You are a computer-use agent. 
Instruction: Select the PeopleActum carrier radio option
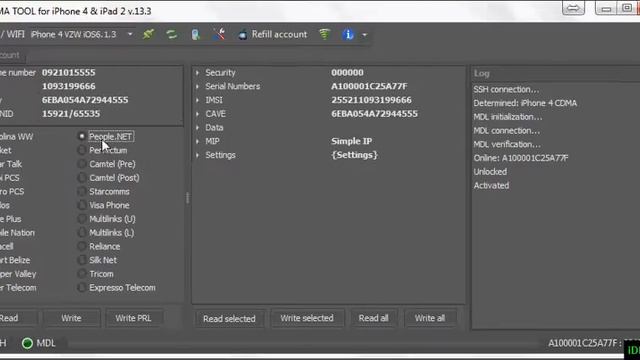[82, 150]
